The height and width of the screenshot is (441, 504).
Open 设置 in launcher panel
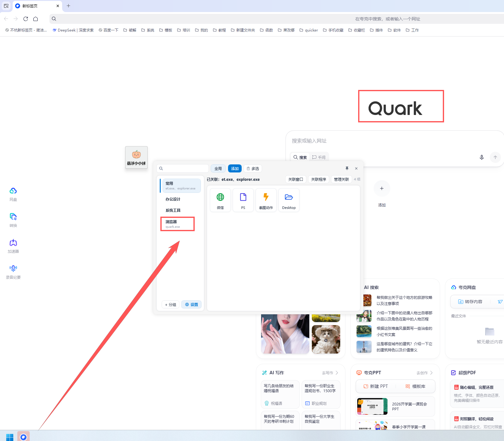click(x=191, y=304)
